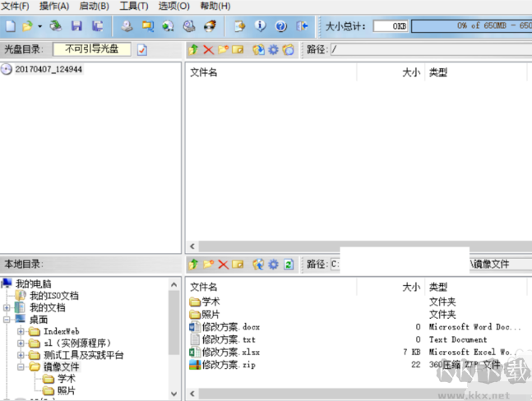
Task: Click the gear icon in the disc toolbar
Action: 273,49
